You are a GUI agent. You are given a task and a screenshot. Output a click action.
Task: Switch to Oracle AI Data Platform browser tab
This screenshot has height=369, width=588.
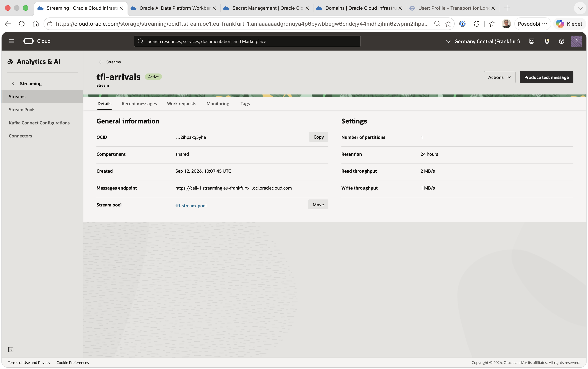pyautogui.click(x=173, y=8)
